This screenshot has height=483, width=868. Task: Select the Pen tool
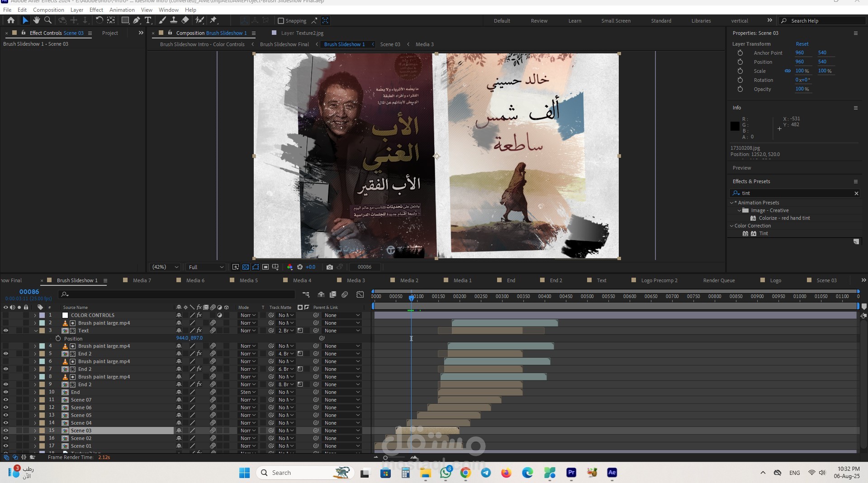137,20
